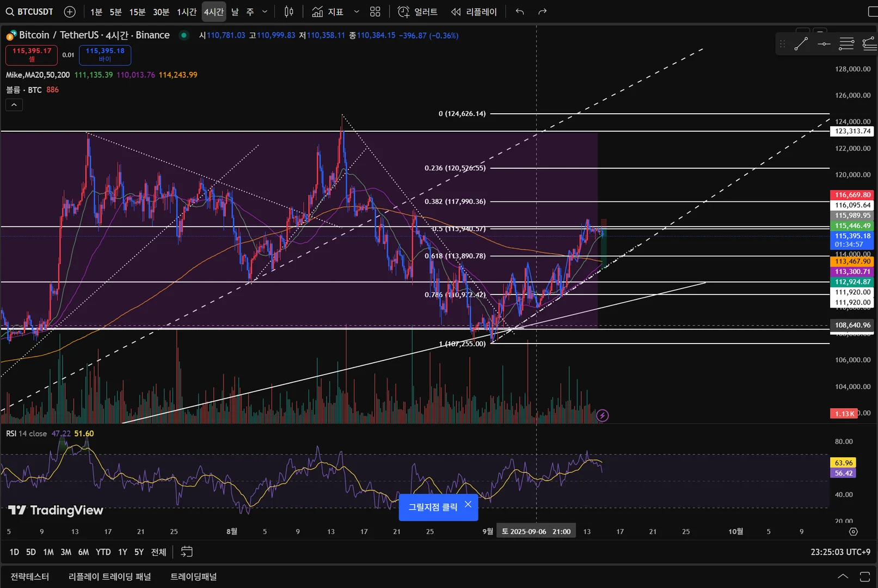Expand the bottom panel with up chevron
This screenshot has width=878, height=588.
[x=843, y=576]
